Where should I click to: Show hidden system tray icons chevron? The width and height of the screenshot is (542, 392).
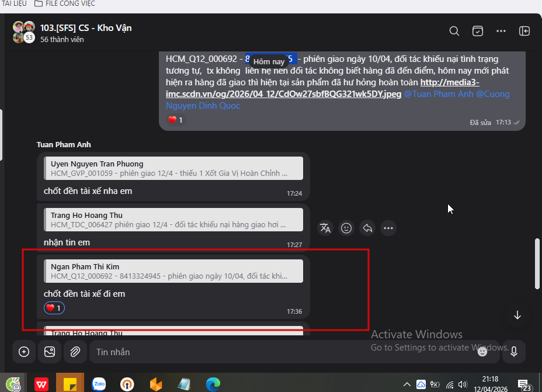[x=407, y=384]
